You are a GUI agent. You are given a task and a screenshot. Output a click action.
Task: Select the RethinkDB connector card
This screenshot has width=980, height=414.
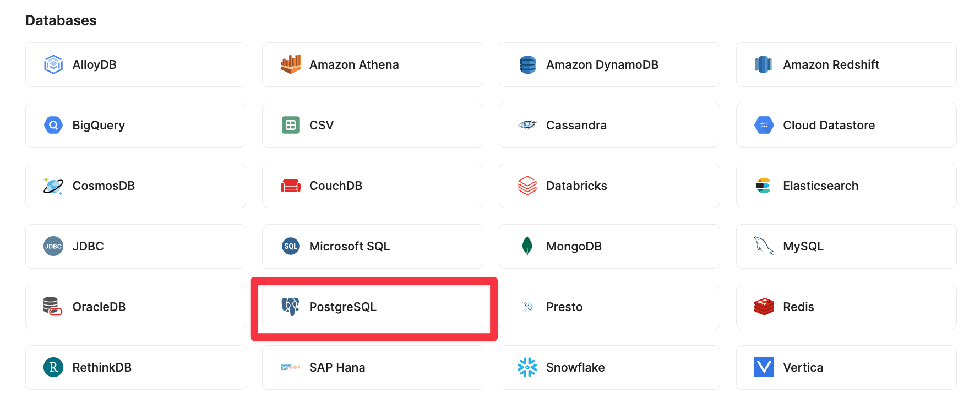pos(135,367)
